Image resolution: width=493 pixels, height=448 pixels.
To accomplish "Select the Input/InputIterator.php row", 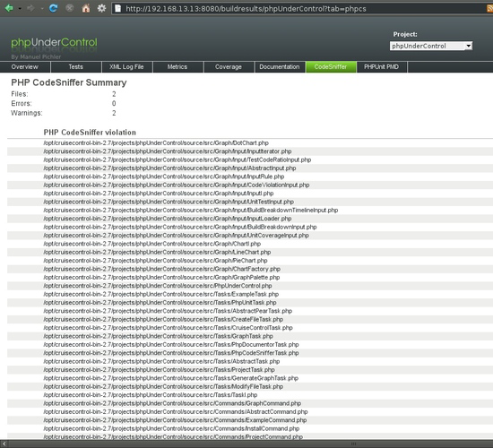I will pyautogui.click(x=250, y=151).
